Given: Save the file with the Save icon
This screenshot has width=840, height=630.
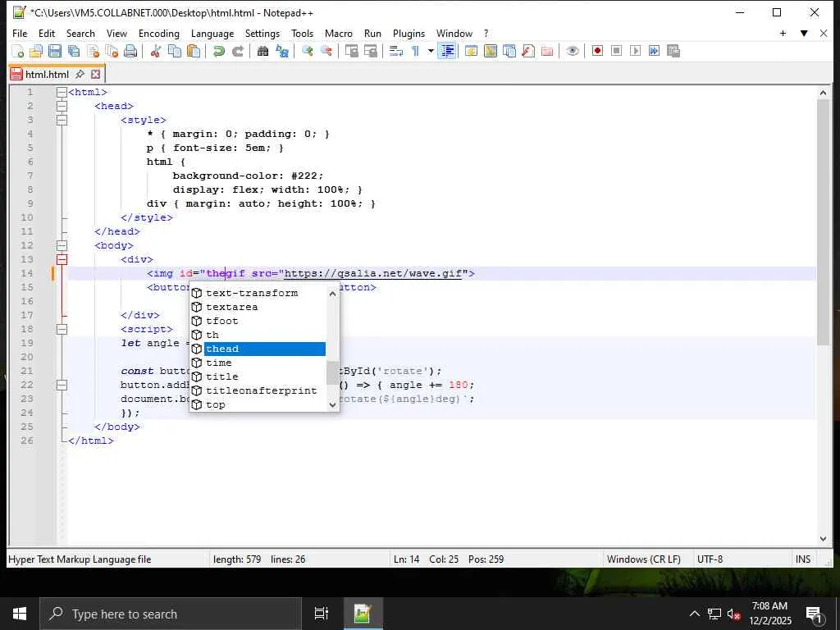Looking at the screenshot, I should coord(55,52).
